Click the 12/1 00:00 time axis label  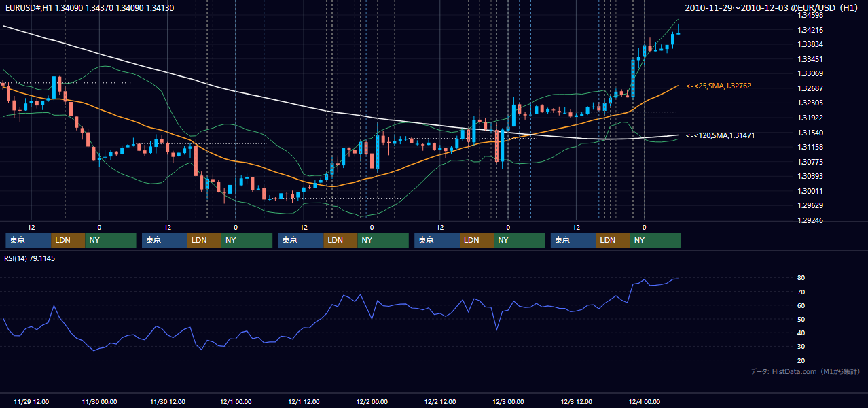coord(236,401)
